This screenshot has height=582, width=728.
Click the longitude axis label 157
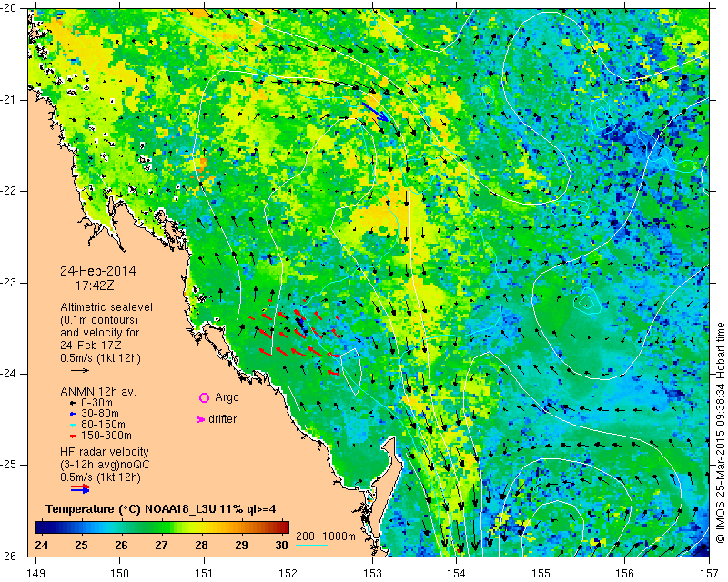(710, 574)
